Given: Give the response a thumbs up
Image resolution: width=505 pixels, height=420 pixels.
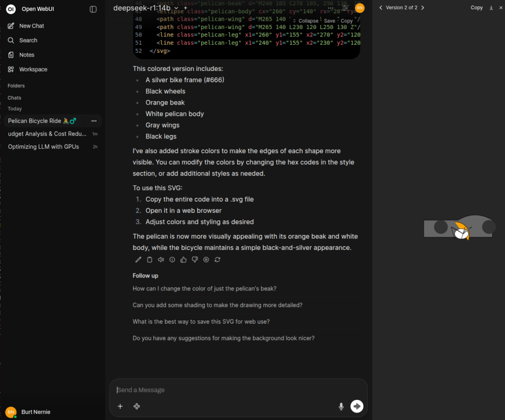Looking at the screenshot, I should click(183, 260).
